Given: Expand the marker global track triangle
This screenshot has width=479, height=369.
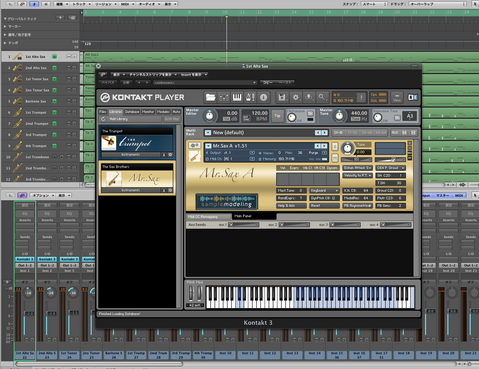Looking at the screenshot, I should [x=5, y=26].
